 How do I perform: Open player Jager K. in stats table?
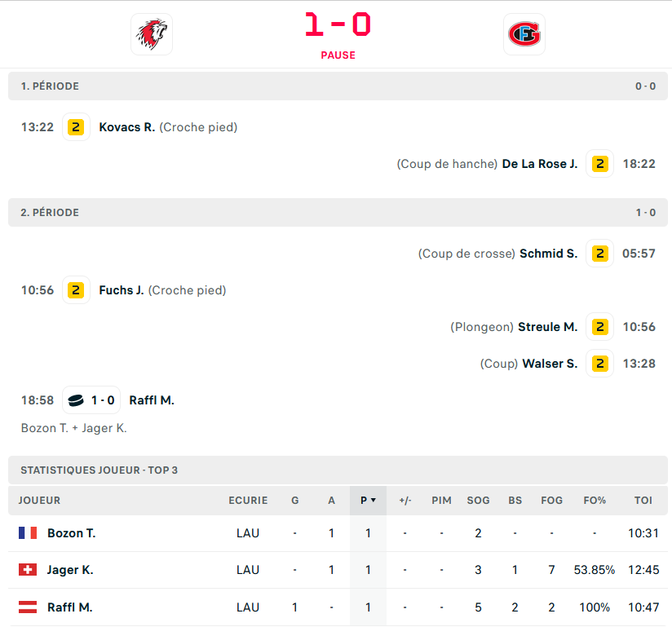click(70, 570)
